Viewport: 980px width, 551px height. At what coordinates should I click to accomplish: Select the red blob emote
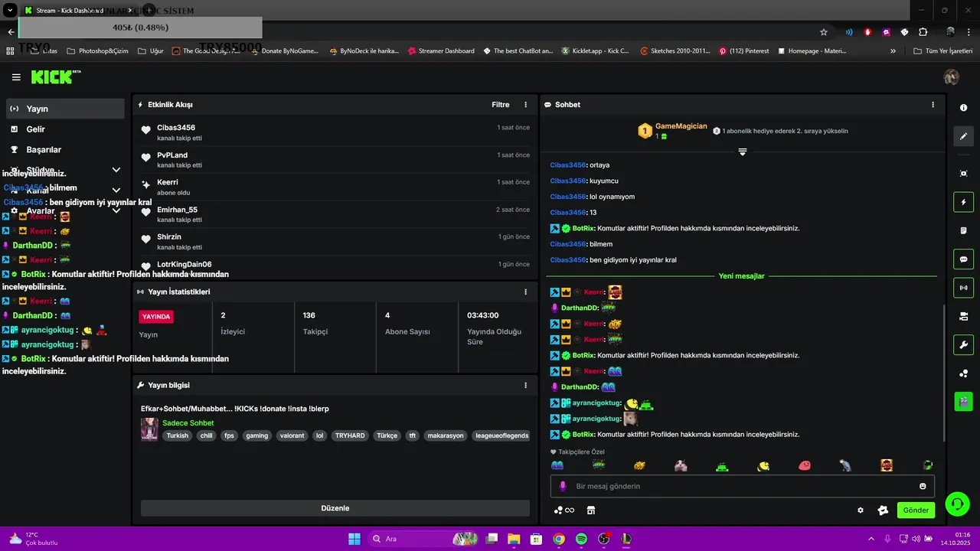point(804,465)
